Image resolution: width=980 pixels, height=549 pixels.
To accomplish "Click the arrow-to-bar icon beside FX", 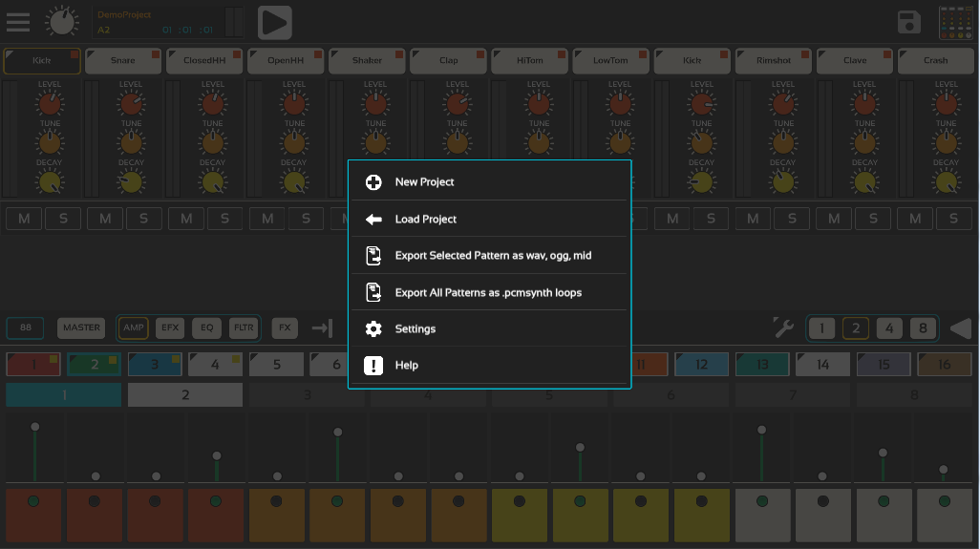I will (322, 328).
